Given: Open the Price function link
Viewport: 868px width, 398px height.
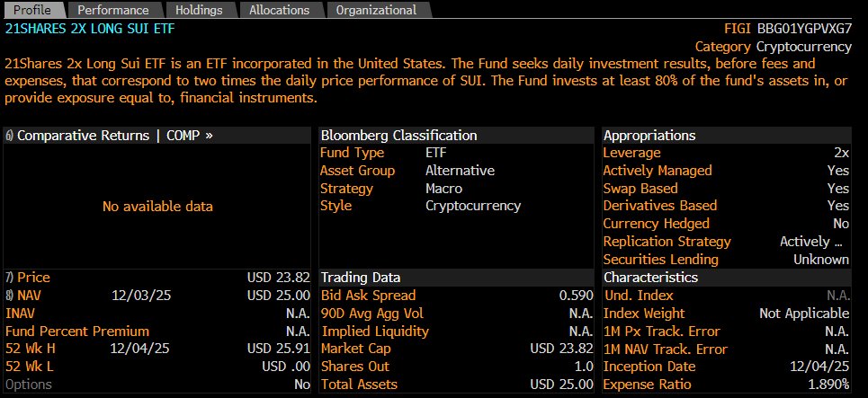Looking at the screenshot, I should pyautogui.click(x=34, y=278).
